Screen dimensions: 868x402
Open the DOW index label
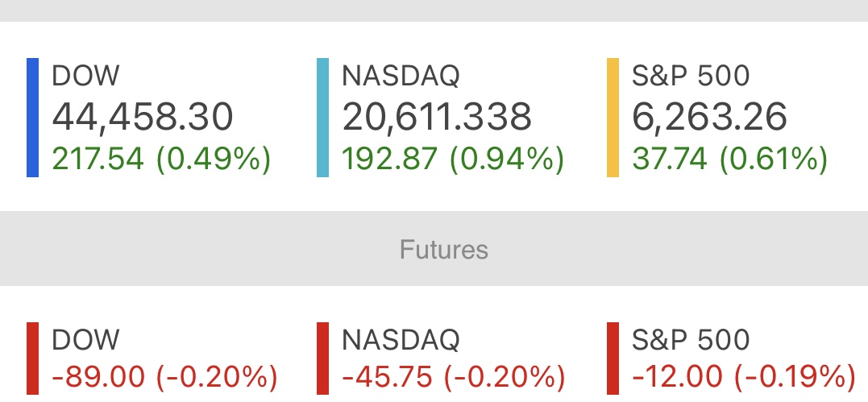85,76
